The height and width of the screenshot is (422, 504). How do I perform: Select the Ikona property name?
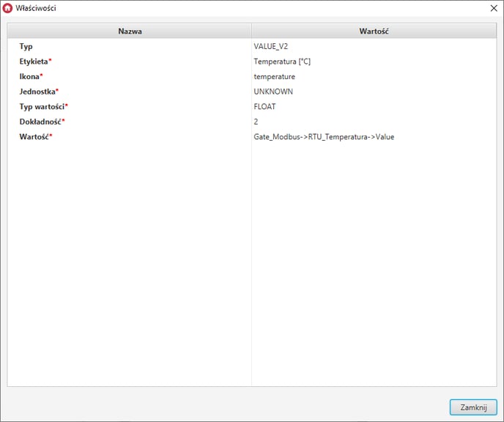coord(31,76)
